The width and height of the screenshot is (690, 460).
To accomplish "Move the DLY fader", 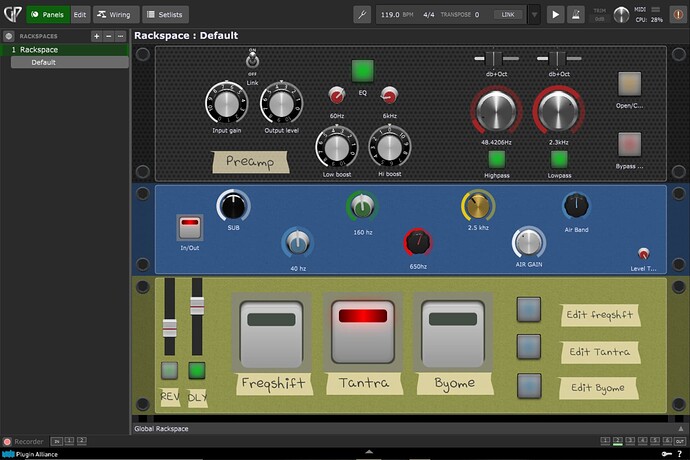I will 197,306.
